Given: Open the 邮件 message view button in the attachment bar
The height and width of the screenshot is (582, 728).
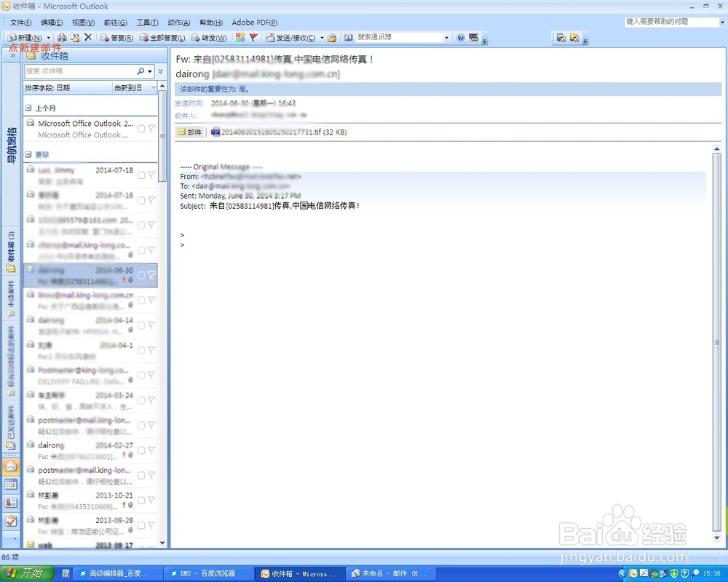Looking at the screenshot, I should [x=190, y=132].
